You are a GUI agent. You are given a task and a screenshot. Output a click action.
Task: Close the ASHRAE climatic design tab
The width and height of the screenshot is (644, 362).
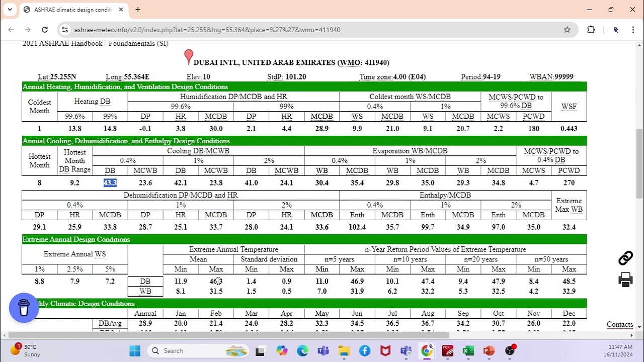pyautogui.click(x=121, y=10)
